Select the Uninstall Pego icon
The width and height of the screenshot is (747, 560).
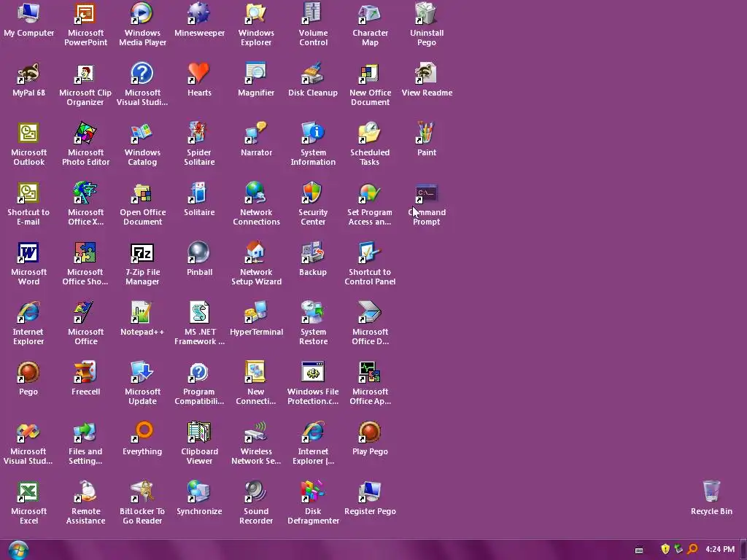[x=426, y=14]
